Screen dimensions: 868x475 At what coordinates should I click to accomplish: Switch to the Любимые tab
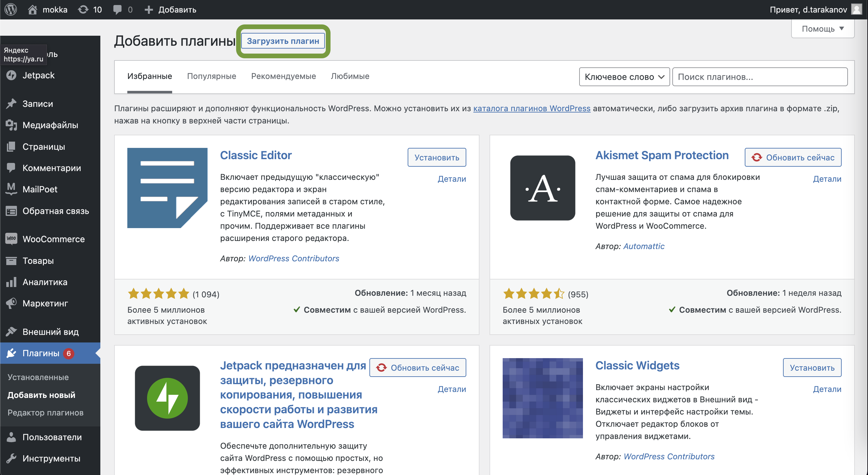350,76
